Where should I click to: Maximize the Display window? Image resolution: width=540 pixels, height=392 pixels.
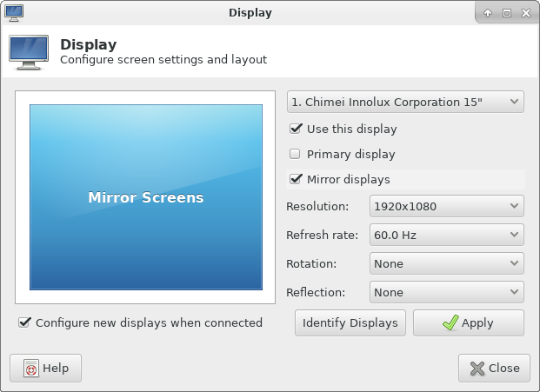tap(506, 13)
